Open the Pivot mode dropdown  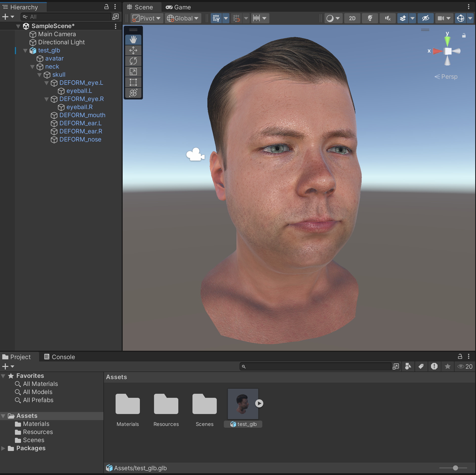(x=147, y=18)
